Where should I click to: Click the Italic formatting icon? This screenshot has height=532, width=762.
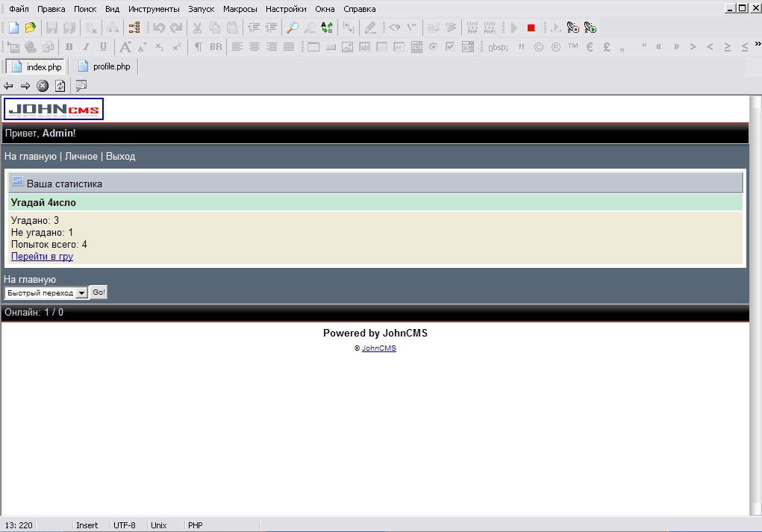(x=86, y=47)
